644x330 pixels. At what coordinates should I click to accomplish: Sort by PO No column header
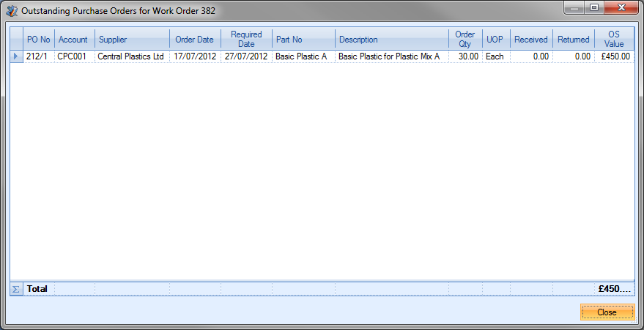[x=38, y=40]
